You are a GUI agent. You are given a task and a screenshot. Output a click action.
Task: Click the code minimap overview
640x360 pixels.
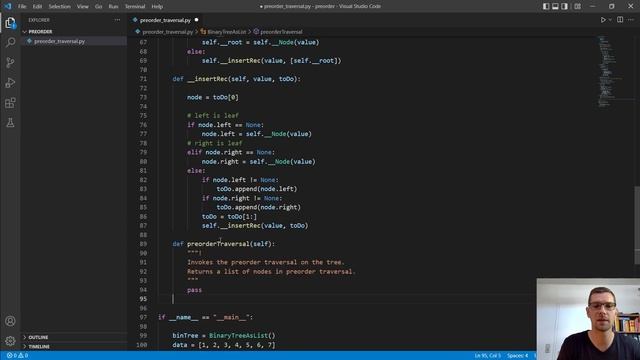610,71
